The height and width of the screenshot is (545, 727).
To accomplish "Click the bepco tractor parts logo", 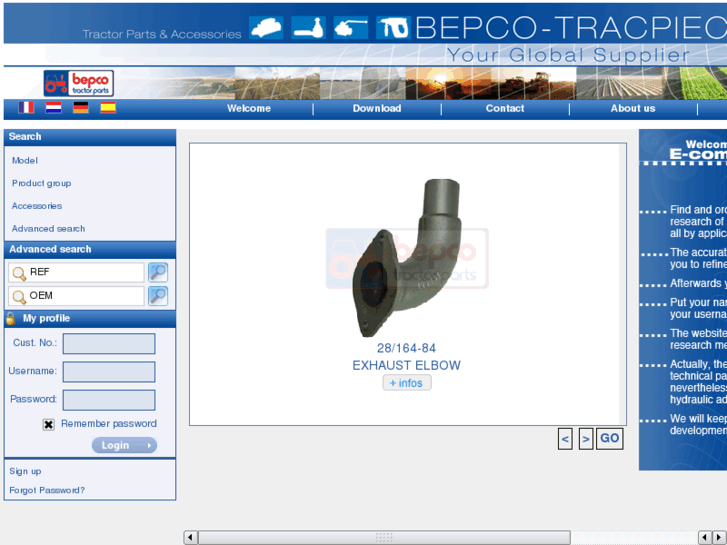I will coord(79,83).
